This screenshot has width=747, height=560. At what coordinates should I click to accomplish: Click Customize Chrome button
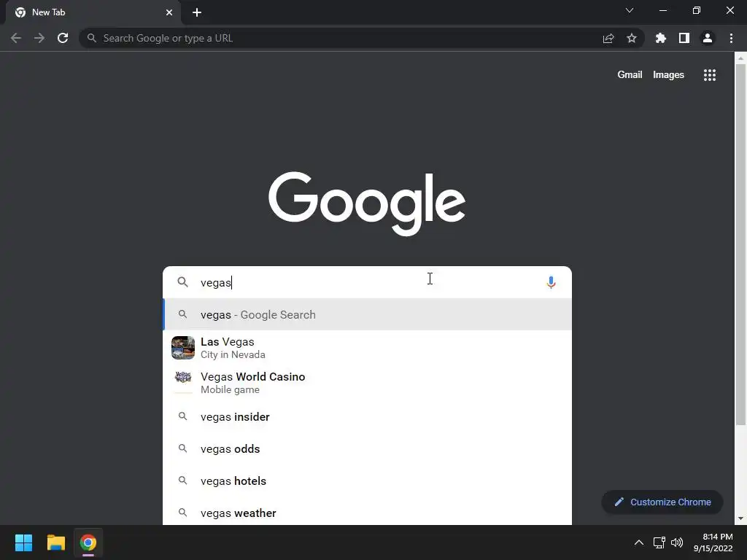coord(662,502)
